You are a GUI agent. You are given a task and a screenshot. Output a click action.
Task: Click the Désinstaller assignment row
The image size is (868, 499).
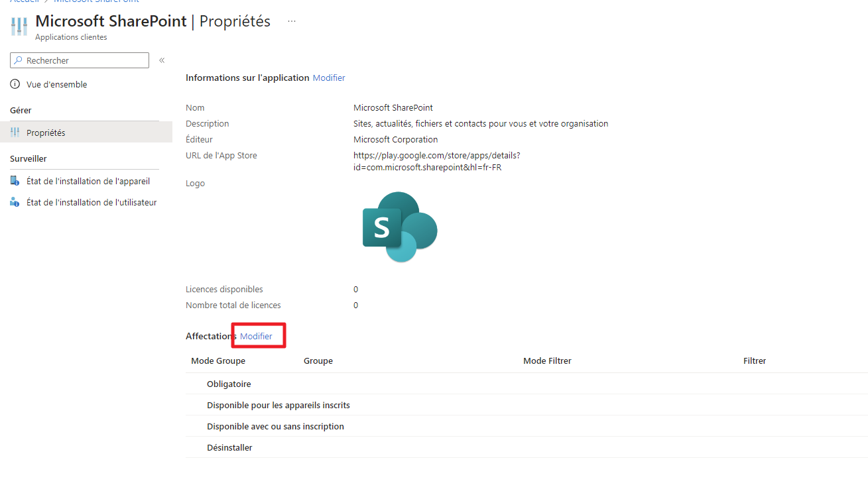pyautogui.click(x=527, y=447)
